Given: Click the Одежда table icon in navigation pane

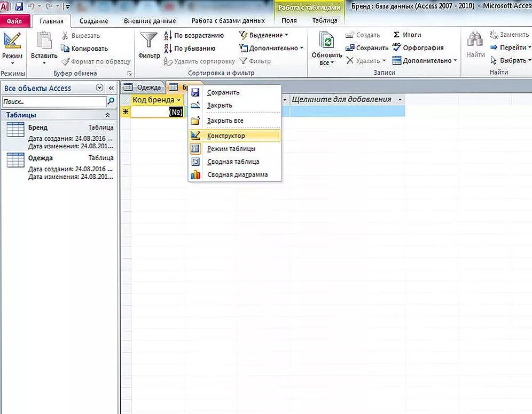Looking at the screenshot, I should [x=15, y=160].
